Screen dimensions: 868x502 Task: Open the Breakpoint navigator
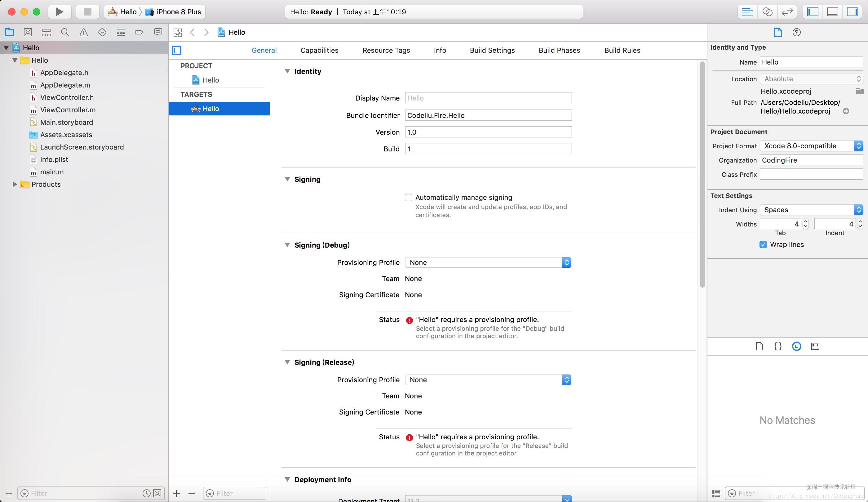point(139,32)
